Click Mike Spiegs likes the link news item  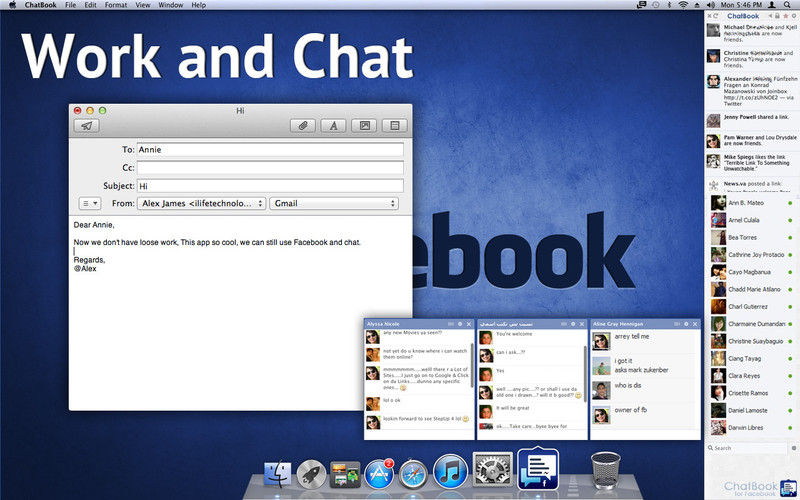752,162
